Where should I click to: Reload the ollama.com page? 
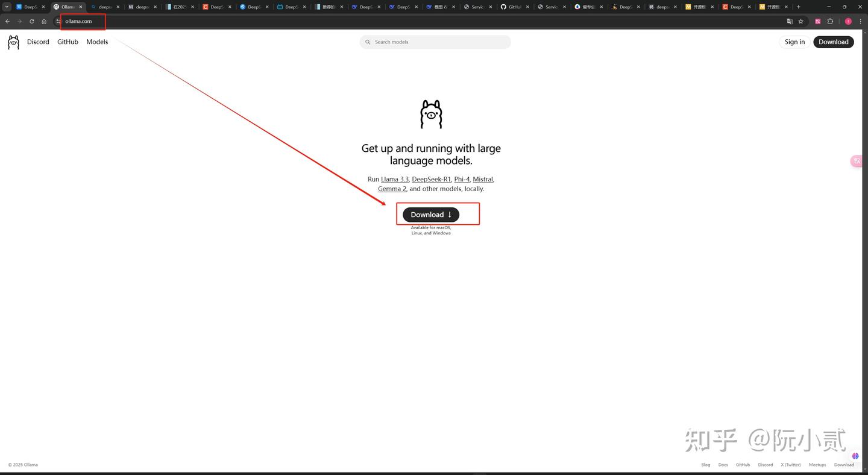[31, 21]
